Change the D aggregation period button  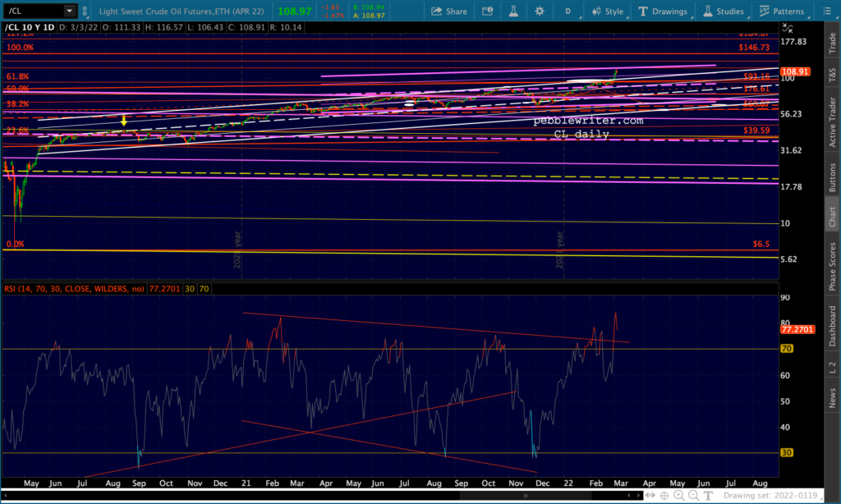567,11
